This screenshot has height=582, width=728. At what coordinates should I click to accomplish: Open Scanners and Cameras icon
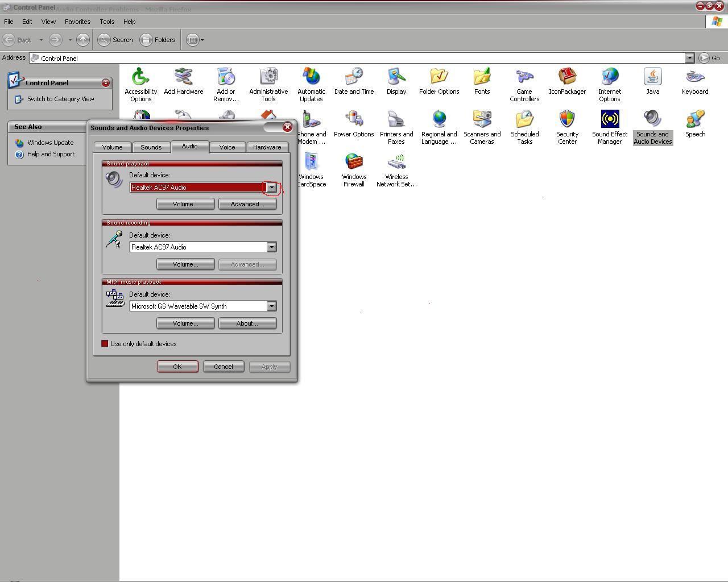click(x=482, y=127)
